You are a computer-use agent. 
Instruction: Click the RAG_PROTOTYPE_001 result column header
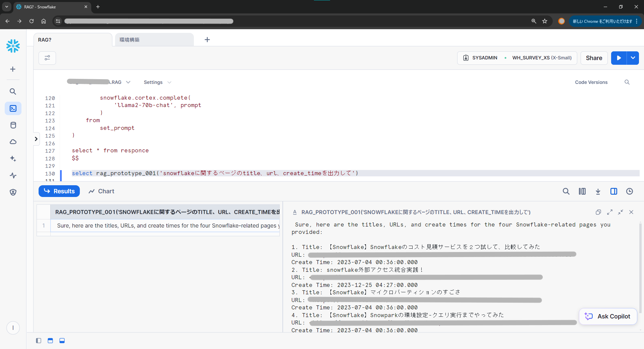165,212
